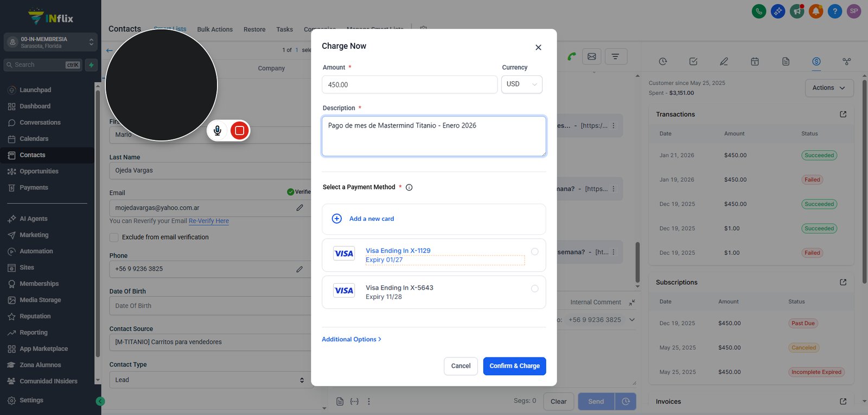Open the Tasks tab in Contacts
The height and width of the screenshot is (415, 868).
click(x=284, y=29)
